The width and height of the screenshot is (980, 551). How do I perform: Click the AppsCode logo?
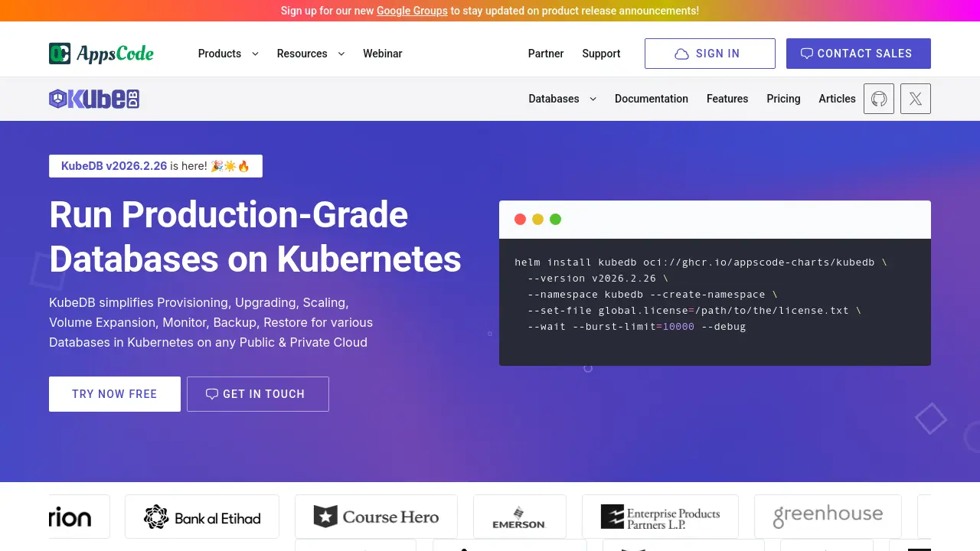click(101, 53)
